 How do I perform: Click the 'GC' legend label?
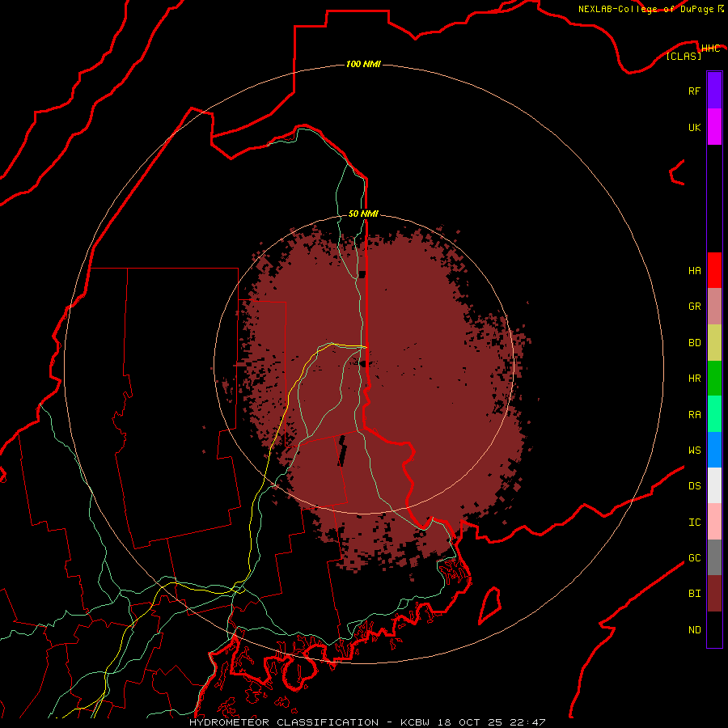pos(694,558)
